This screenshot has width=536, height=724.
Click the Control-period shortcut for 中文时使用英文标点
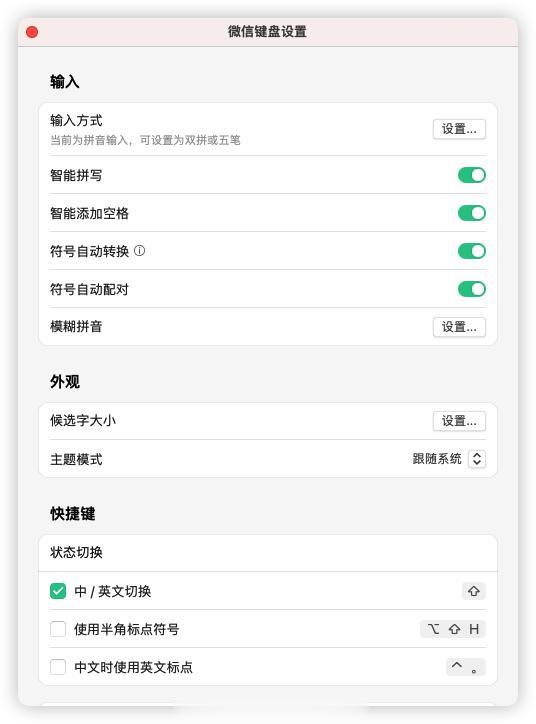click(465, 667)
